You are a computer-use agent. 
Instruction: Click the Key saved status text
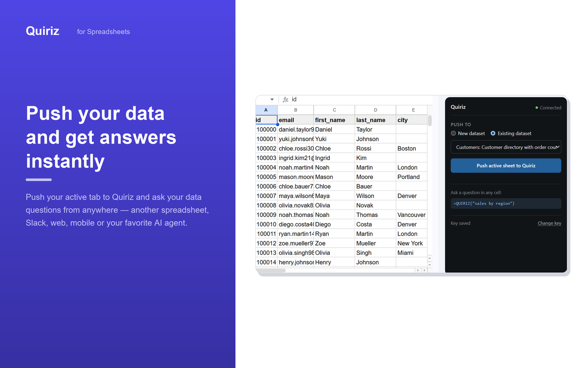coord(460,223)
